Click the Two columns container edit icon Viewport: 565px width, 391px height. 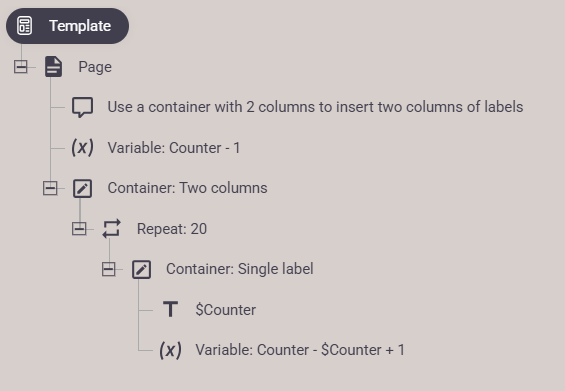click(x=83, y=188)
